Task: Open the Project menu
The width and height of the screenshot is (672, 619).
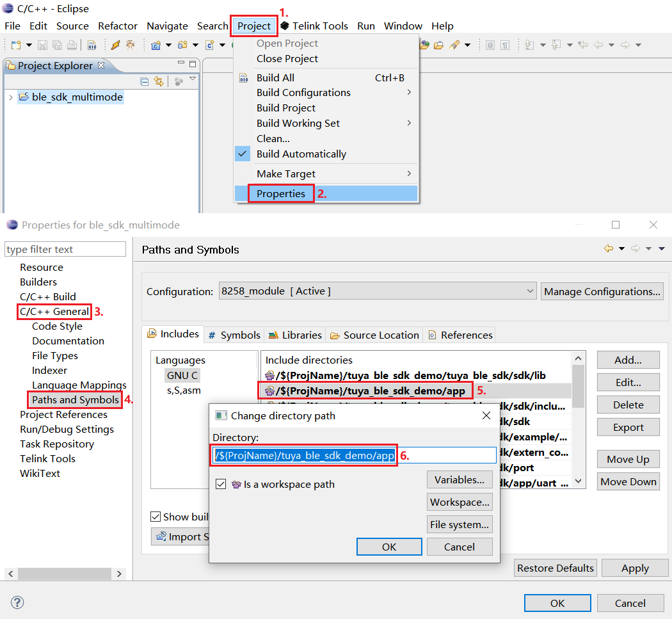Action: pos(254,26)
